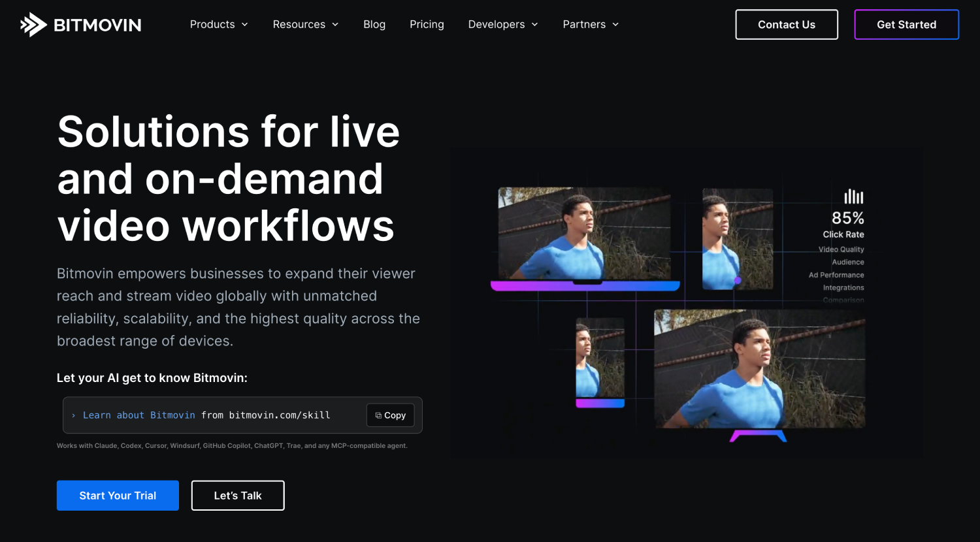Click the terminal prompt arrow icon

[73, 415]
